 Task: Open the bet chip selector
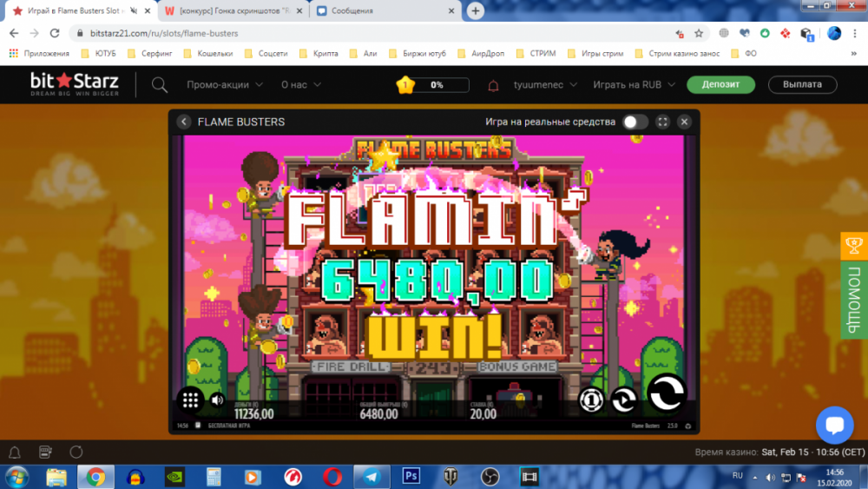point(591,400)
